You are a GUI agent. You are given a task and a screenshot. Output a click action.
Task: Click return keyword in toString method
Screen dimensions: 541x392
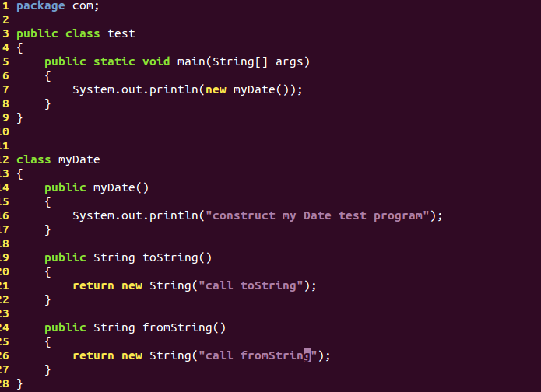coord(93,285)
